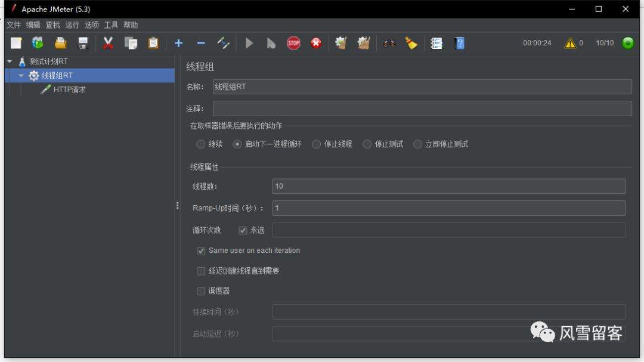
Task: Reset search with the yellow broom icon
Action: tap(411, 43)
